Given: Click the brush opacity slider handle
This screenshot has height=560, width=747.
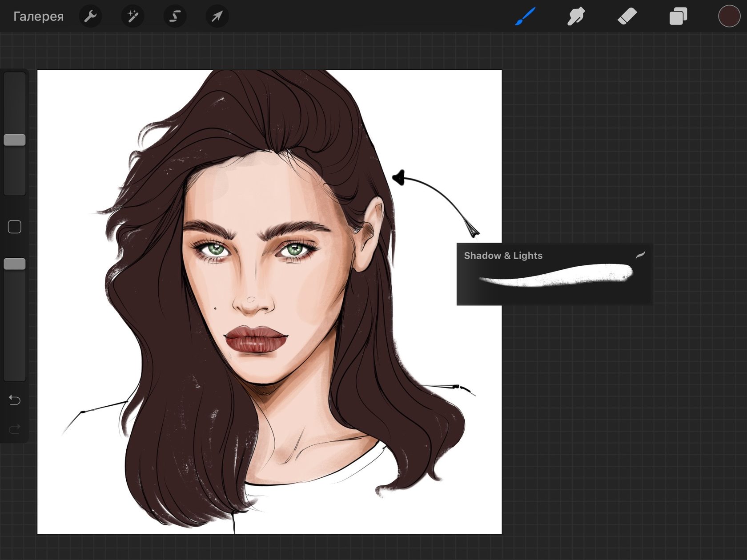Looking at the screenshot, I should pyautogui.click(x=15, y=264).
